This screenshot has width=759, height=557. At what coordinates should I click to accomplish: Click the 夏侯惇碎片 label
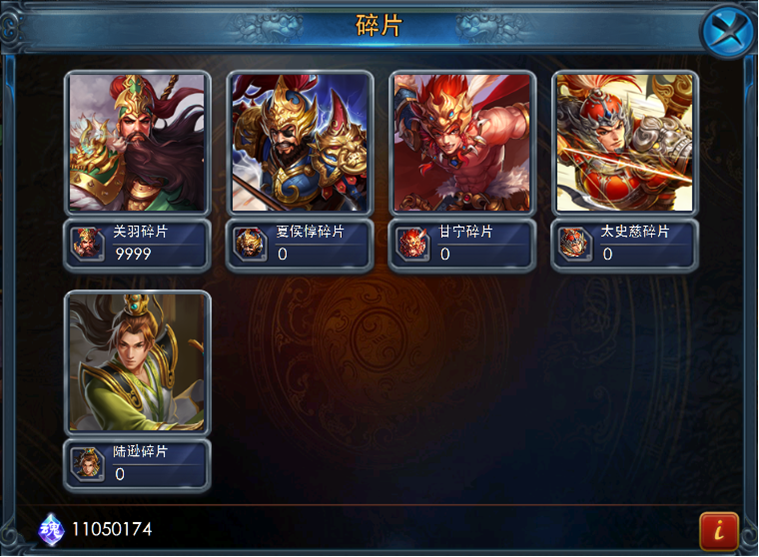[x=310, y=231]
